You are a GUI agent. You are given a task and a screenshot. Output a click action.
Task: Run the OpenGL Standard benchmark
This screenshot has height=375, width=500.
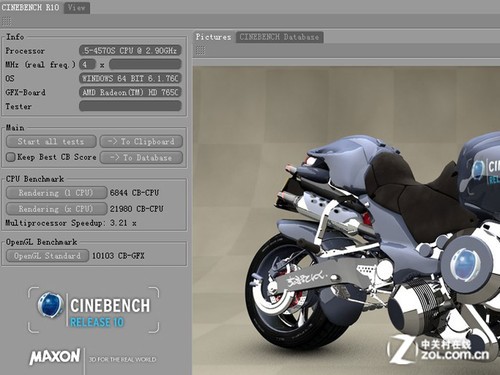click(47, 256)
